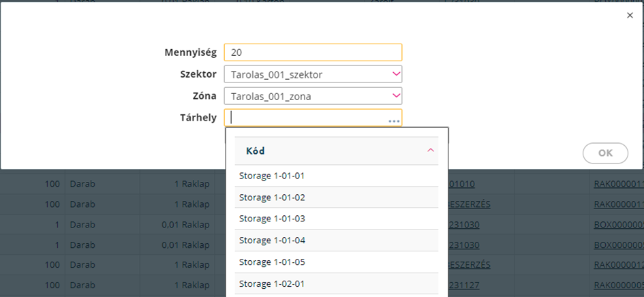Select Storage 1-01-01 from the list
This screenshot has width=644, height=297.
click(337, 176)
